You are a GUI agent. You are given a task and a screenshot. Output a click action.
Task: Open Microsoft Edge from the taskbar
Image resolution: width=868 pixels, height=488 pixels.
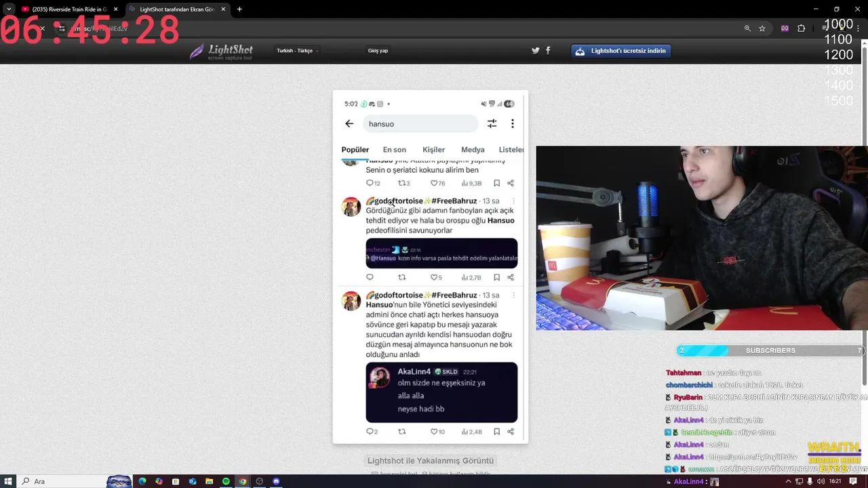(x=142, y=481)
